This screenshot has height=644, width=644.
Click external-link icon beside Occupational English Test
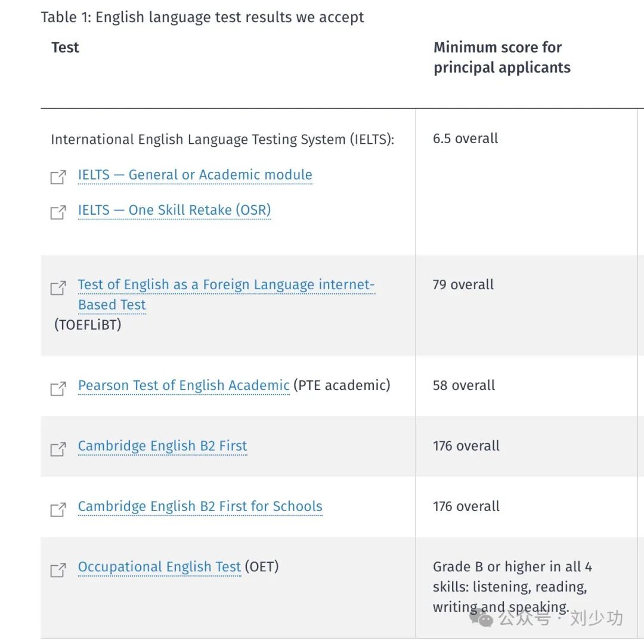pyautogui.click(x=58, y=569)
